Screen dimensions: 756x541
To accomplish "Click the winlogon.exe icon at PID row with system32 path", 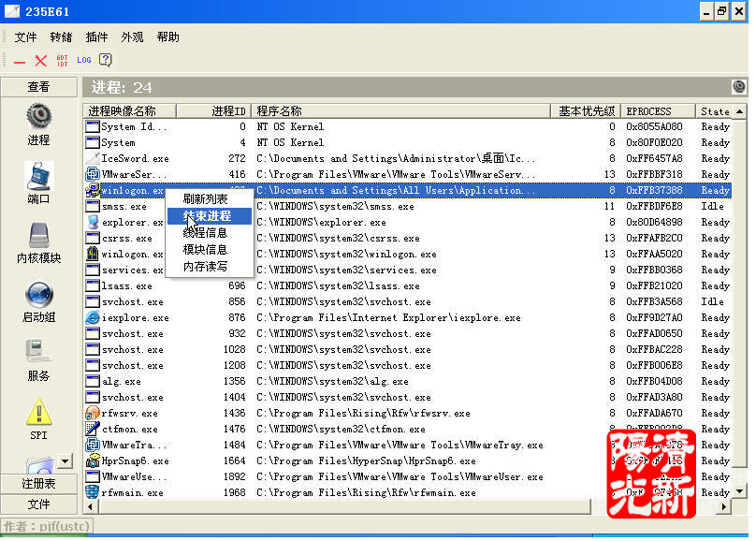I will (92, 254).
